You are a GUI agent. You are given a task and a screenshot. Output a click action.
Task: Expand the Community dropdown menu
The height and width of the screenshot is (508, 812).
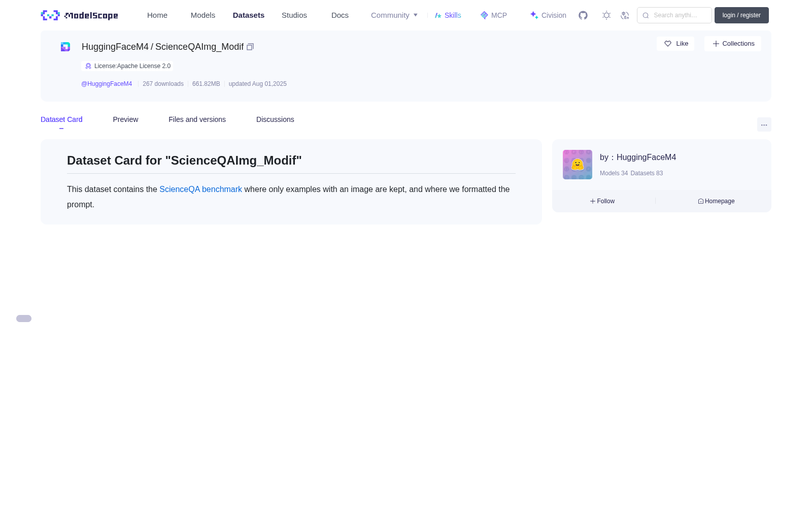394,15
